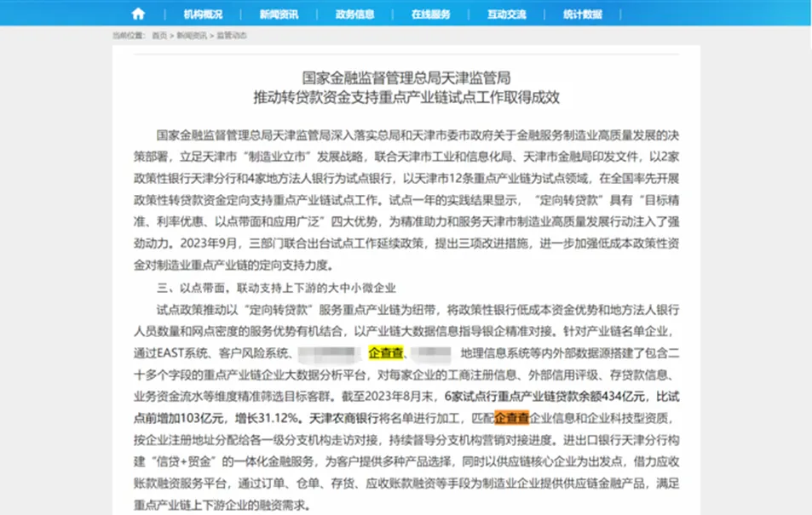
Task: Click 监管动态 breadcrumb link
Action: 230,36
